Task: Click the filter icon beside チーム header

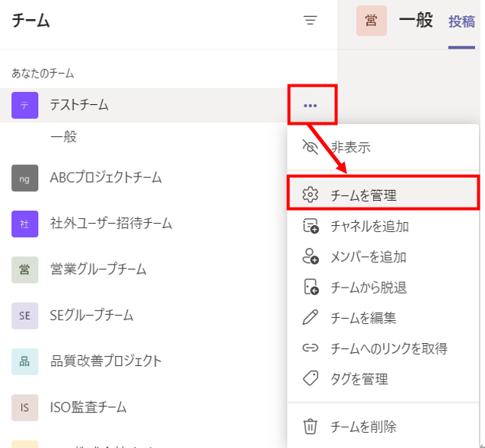Action: point(310,21)
